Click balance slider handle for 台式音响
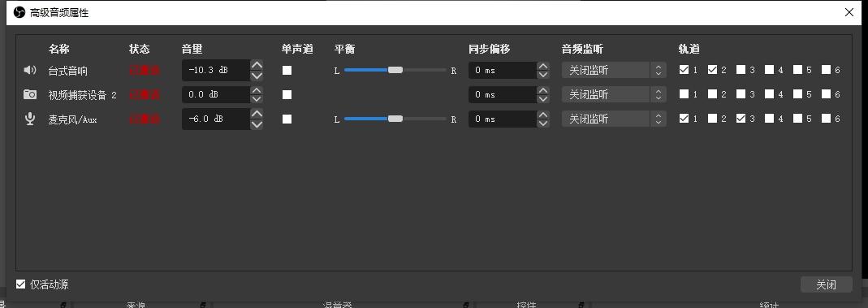The width and height of the screenshot is (868, 308). [395, 71]
